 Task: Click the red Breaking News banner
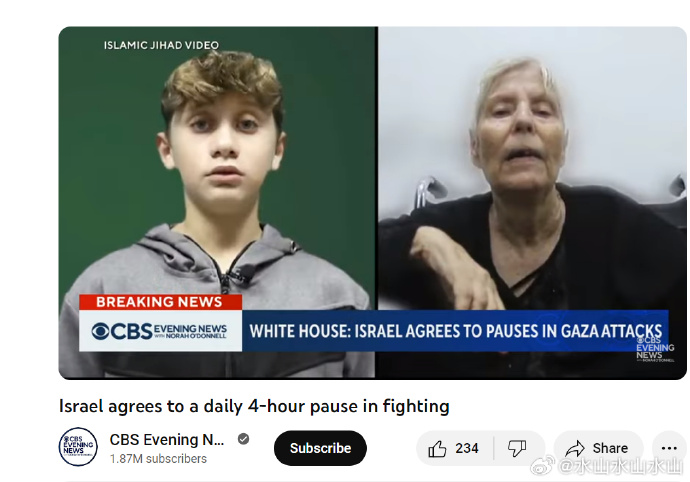coord(160,302)
